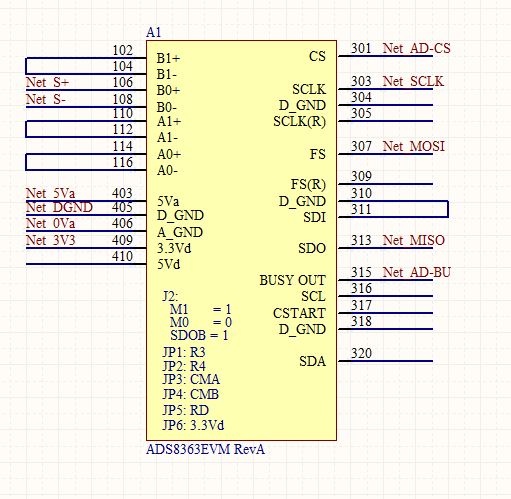This screenshot has width=511, height=499.
Task: Click pin number 307
Action: pyautogui.click(x=361, y=146)
